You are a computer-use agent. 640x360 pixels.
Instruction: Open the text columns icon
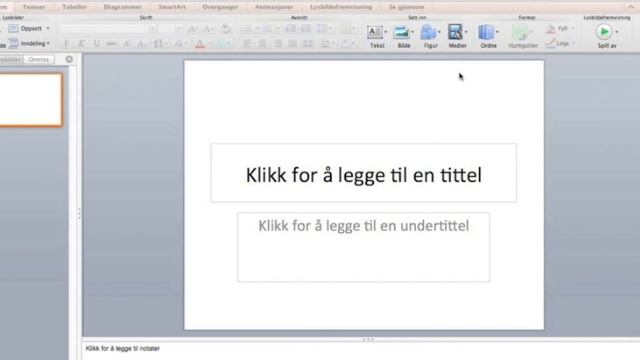(x=346, y=29)
